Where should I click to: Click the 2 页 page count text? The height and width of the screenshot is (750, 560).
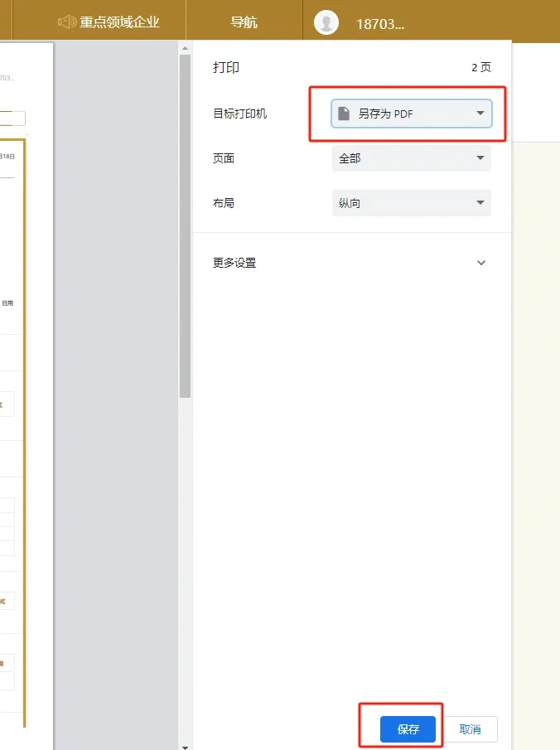click(481, 67)
